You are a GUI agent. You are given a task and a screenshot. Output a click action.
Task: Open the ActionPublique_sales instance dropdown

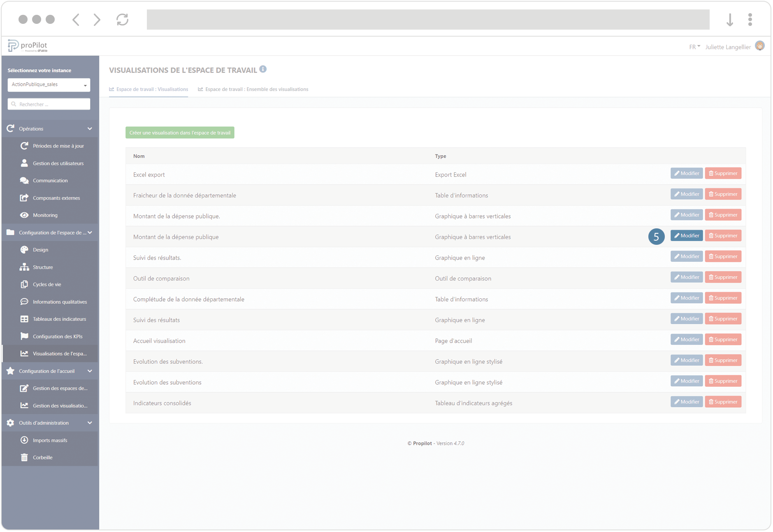(49, 85)
